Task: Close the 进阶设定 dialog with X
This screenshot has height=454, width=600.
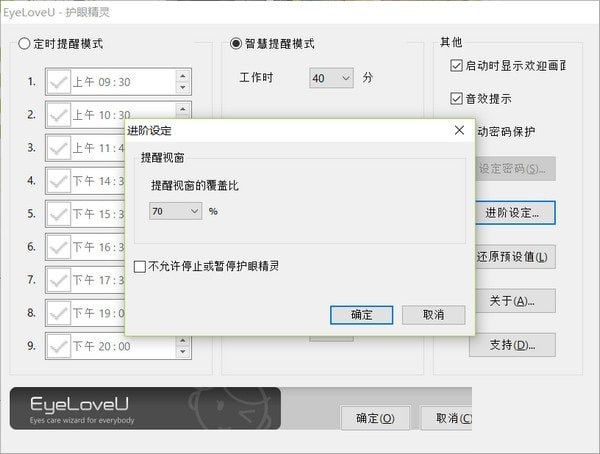Action: click(460, 130)
